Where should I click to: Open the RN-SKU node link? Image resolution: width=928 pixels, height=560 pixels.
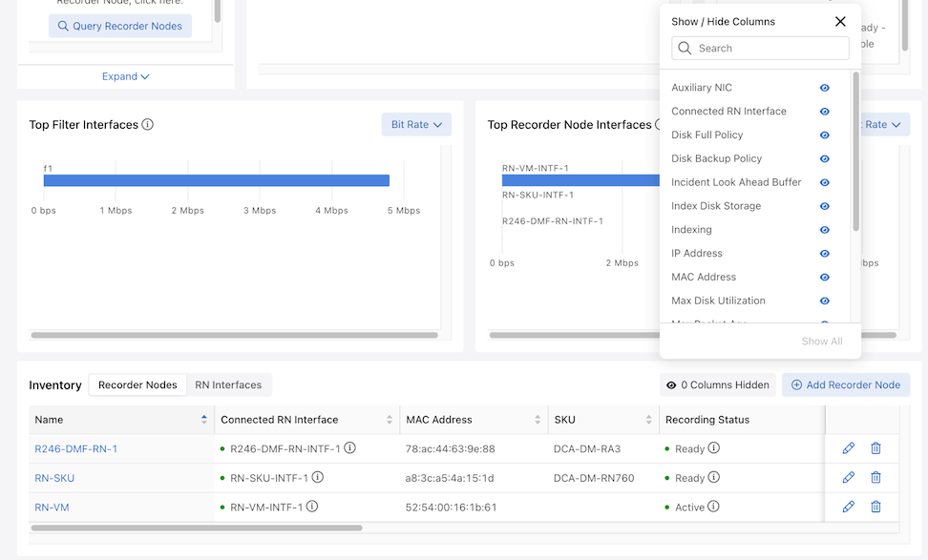point(54,478)
